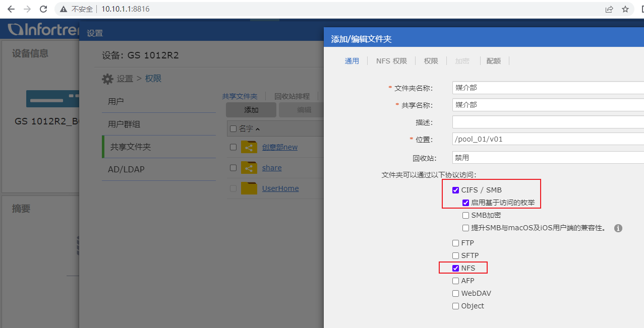Open the share folder link

click(x=272, y=168)
